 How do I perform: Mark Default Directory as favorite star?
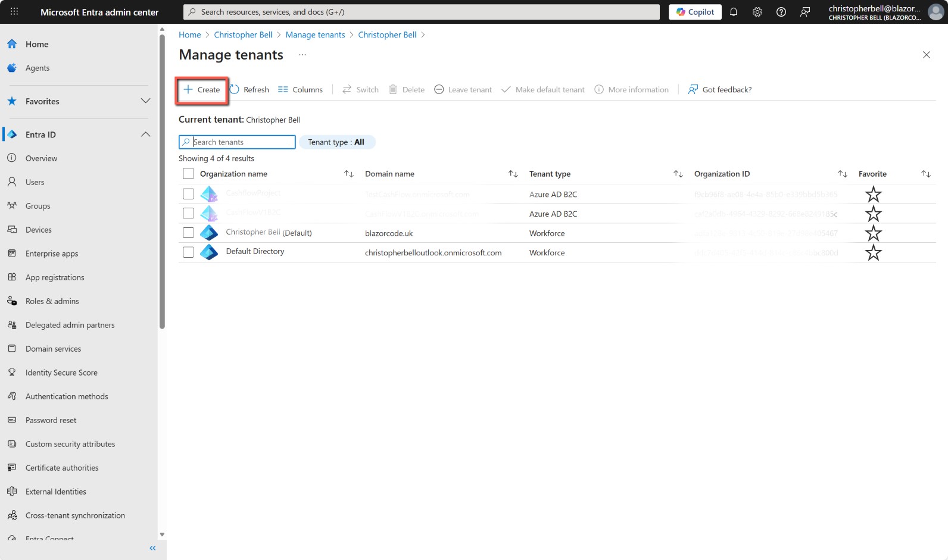click(x=873, y=253)
